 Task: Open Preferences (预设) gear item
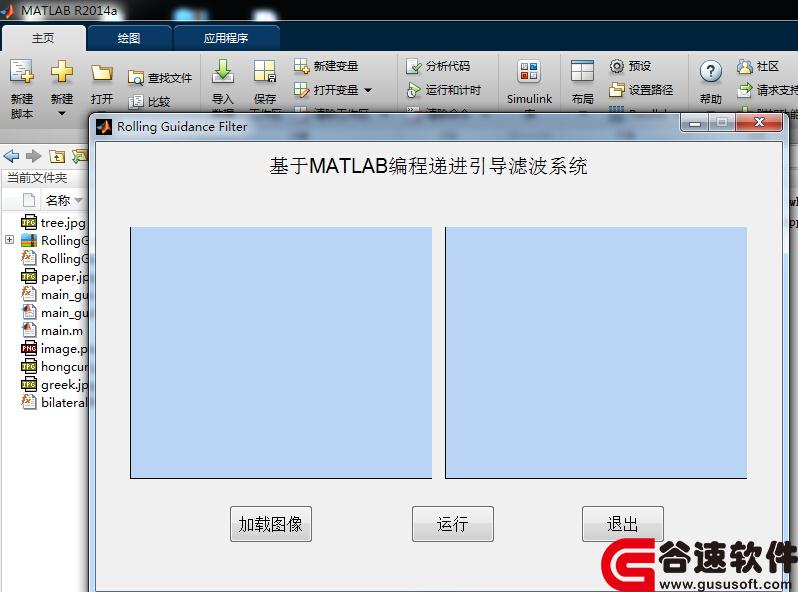630,66
